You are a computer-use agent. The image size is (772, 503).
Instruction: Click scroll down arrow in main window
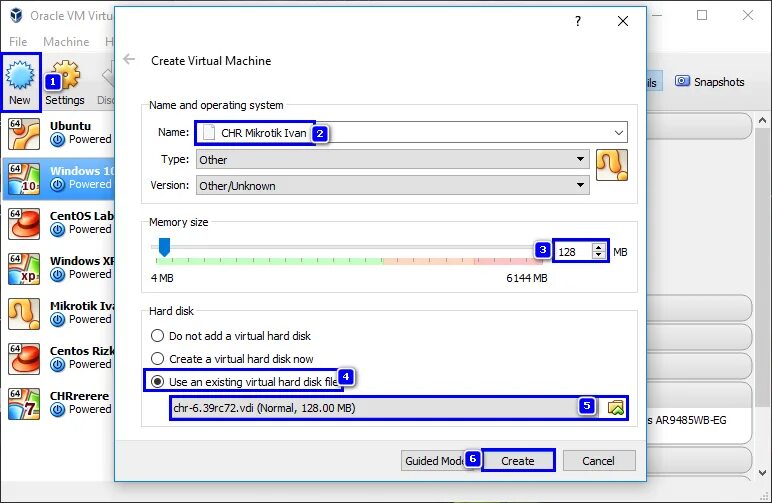click(762, 473)
